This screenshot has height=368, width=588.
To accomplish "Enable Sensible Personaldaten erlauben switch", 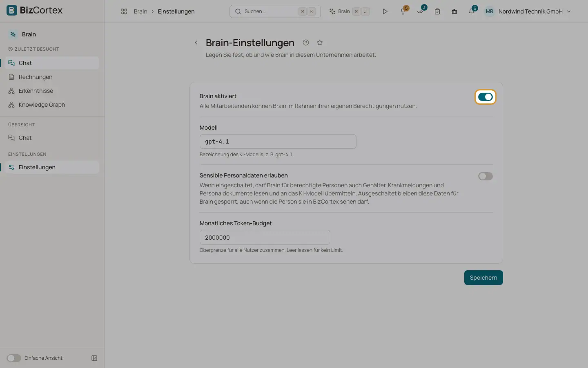I will pyautogui.click(x=486, y=176).
